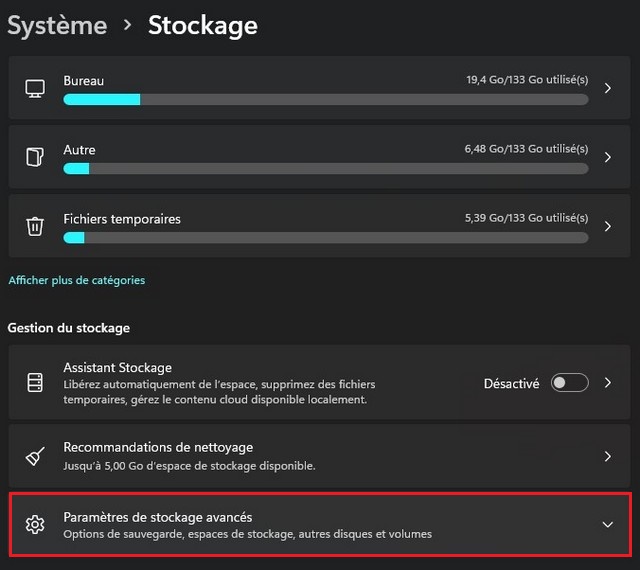Click Afficher plus de catégories link

(x=77, y=280)
